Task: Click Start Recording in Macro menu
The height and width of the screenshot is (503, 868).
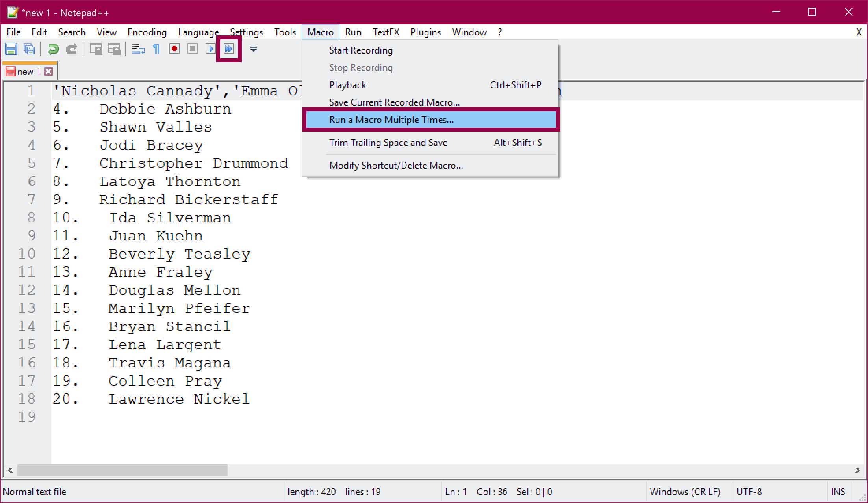Action: tap(361, 50)
